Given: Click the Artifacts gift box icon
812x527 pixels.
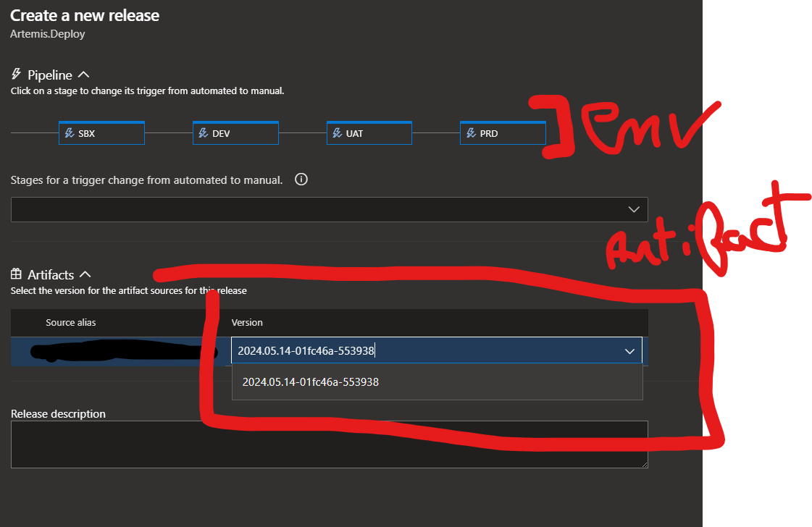Looking at the screenshot, I should (16, 274).
